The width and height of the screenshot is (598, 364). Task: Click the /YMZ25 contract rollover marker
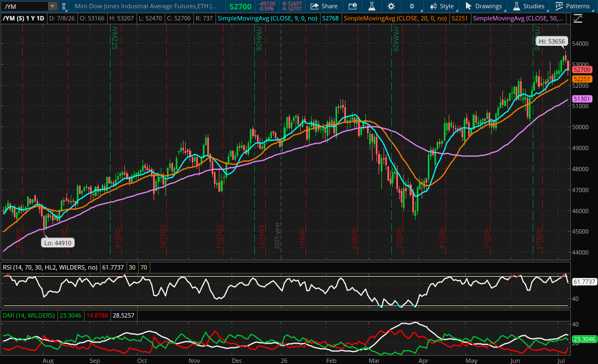(114, 38)
